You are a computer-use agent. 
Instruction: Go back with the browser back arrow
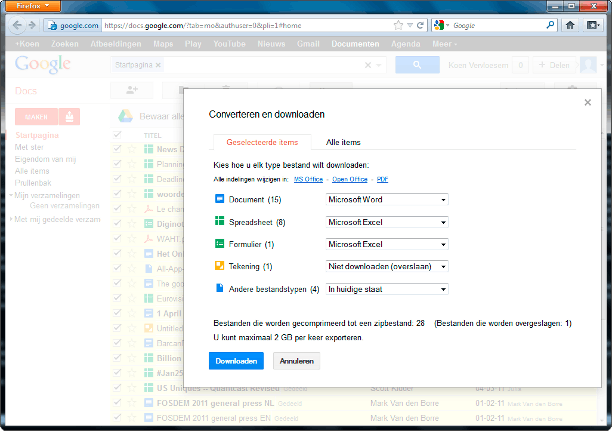click(x=17, y=25)
